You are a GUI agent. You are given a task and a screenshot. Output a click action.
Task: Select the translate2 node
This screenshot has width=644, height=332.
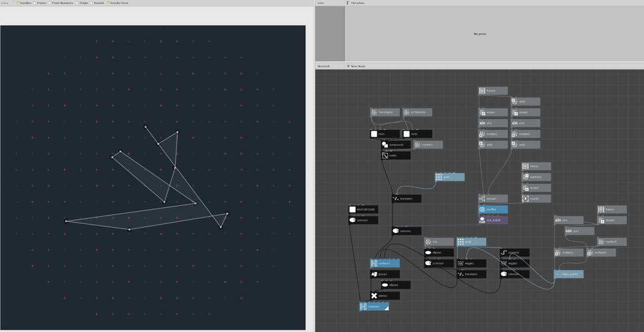471,273
